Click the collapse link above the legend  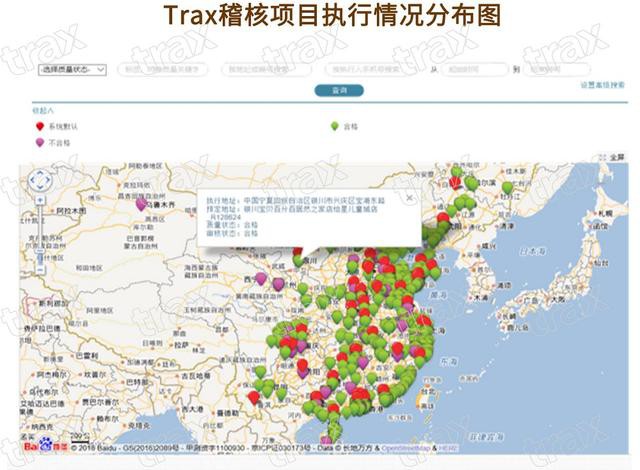tap(43, 110)
